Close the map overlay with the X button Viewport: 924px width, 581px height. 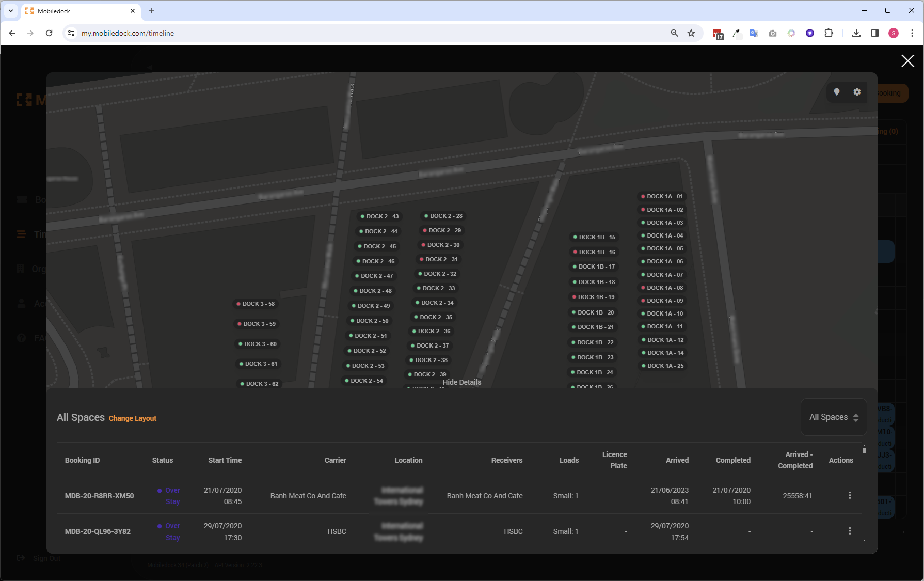[907, 61]
